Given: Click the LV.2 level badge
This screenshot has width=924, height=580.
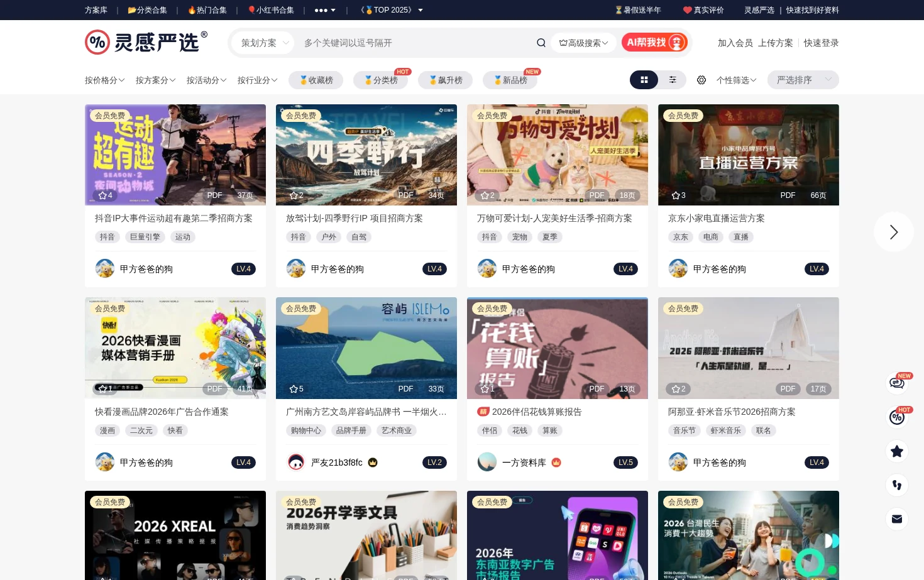Looking at the screenshot, I should point(434,462).
